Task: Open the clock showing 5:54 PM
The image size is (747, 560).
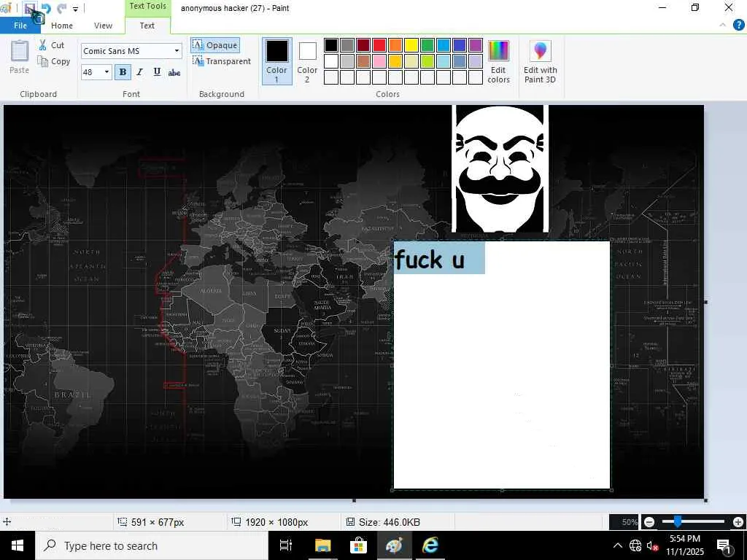Action: pos(684,545)
